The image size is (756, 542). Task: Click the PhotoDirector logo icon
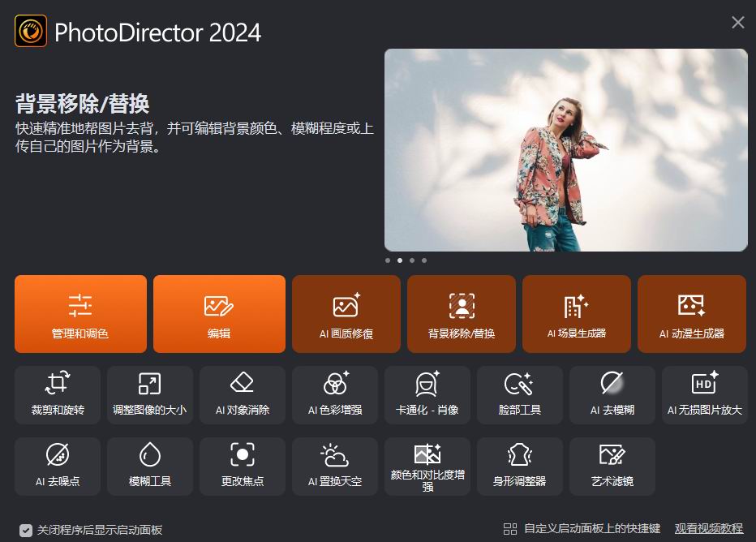[31, 31]
